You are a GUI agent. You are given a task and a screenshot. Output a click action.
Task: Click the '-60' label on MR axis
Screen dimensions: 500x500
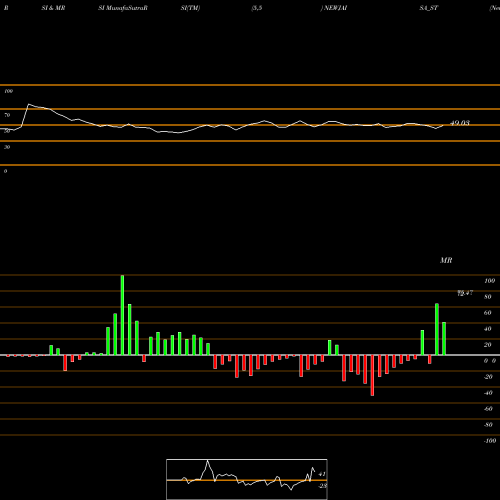[488, 409]
